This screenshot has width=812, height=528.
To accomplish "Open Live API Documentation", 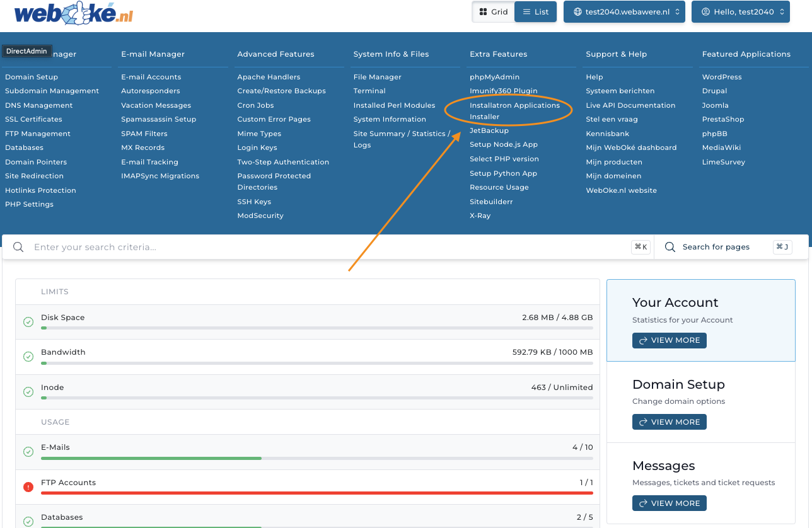I will (630, 105).
